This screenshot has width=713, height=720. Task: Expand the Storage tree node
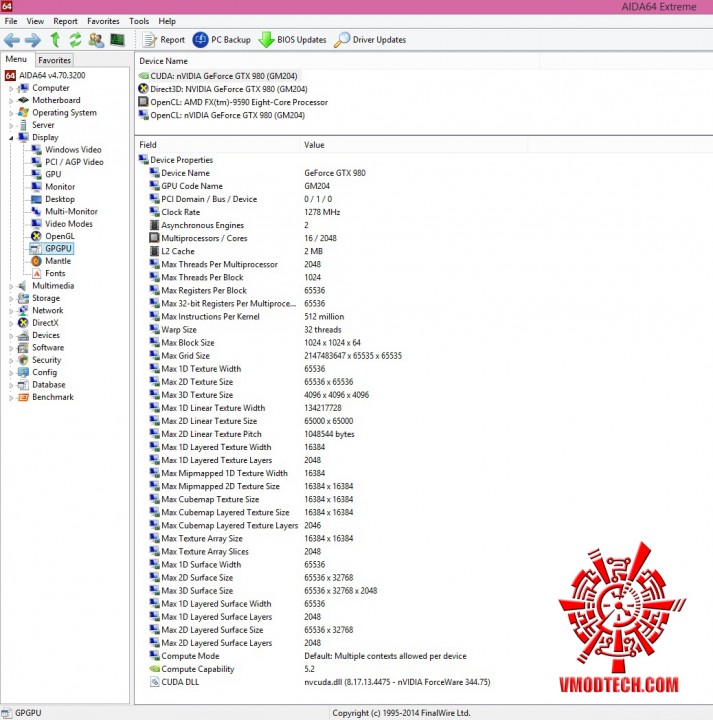tap(11, 298)
